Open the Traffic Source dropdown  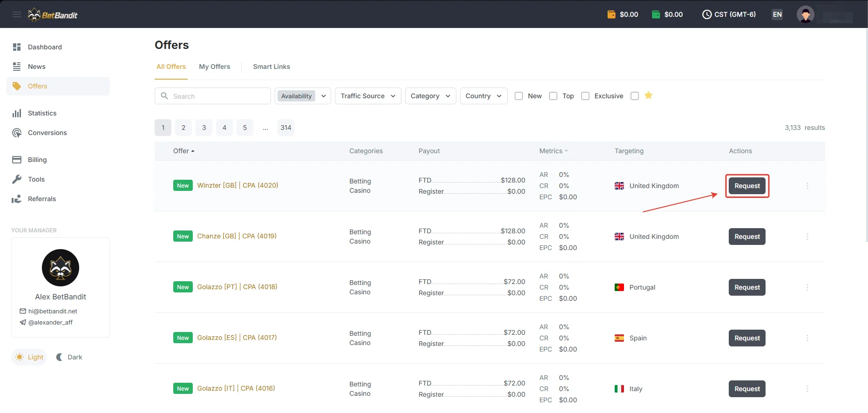pos(368,96)
